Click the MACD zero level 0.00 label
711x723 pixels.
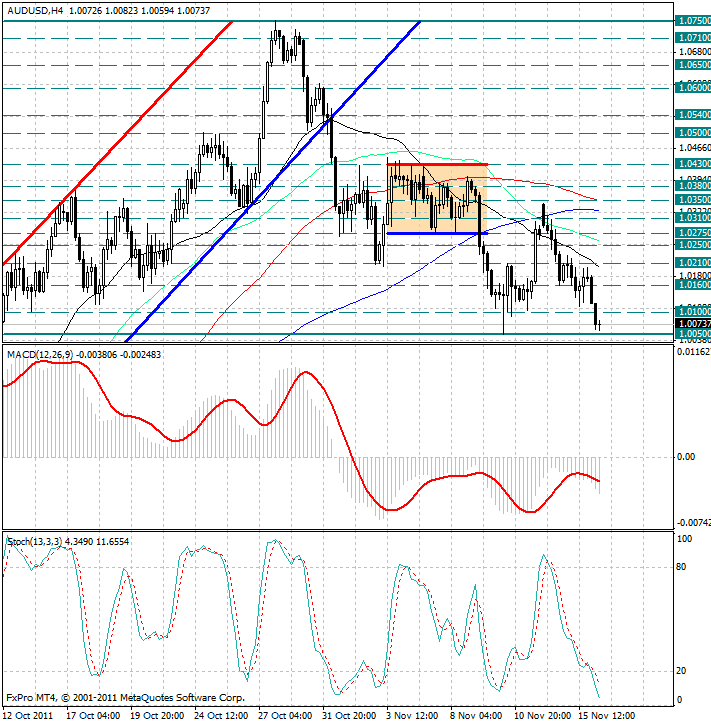(x=686, y=456)
